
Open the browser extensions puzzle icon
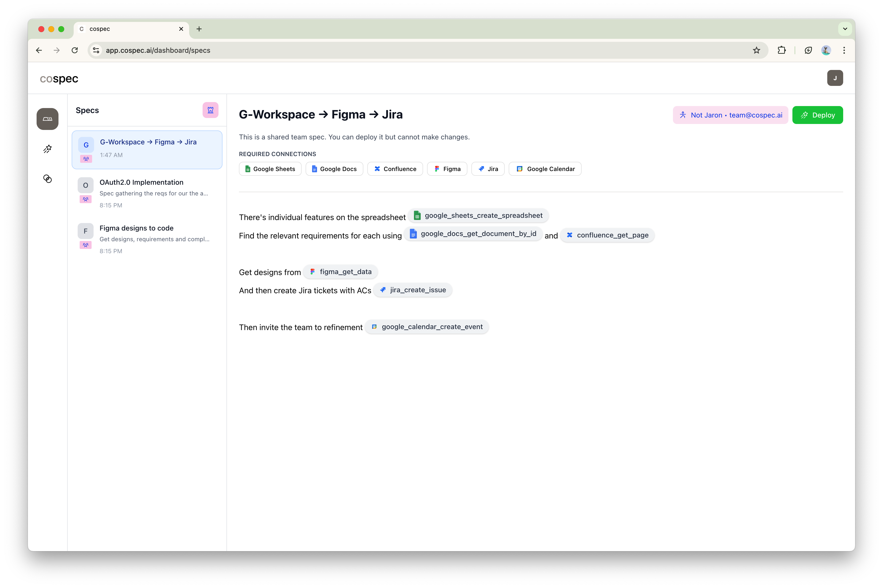tap(781, 50)
